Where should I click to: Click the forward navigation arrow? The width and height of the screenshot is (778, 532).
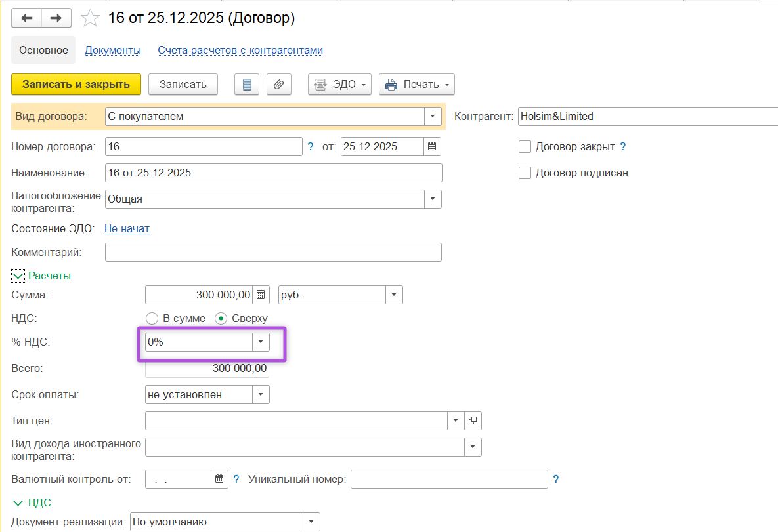click(x=56, y=18)
